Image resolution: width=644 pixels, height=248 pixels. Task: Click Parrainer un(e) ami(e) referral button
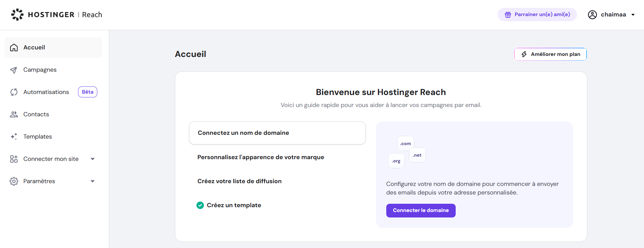coord(537,15)
